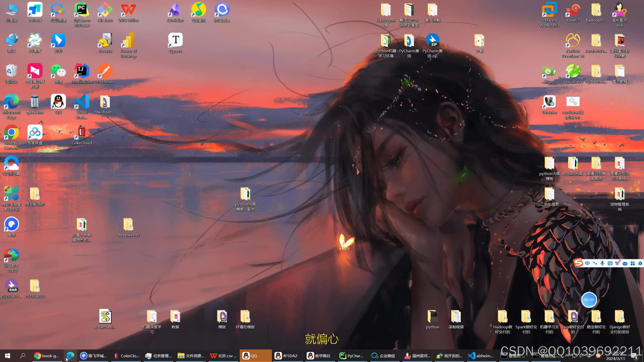
Task: Open the Windows Start menu
Action: click(8, 356)
